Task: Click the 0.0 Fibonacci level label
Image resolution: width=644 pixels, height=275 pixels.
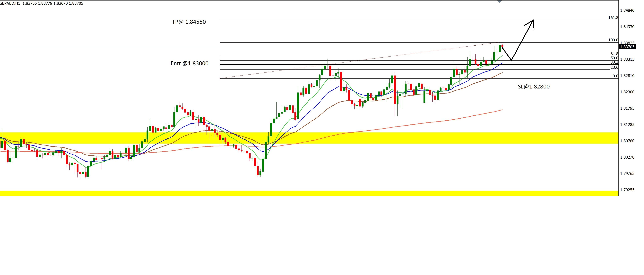Action: pos(615,76)
